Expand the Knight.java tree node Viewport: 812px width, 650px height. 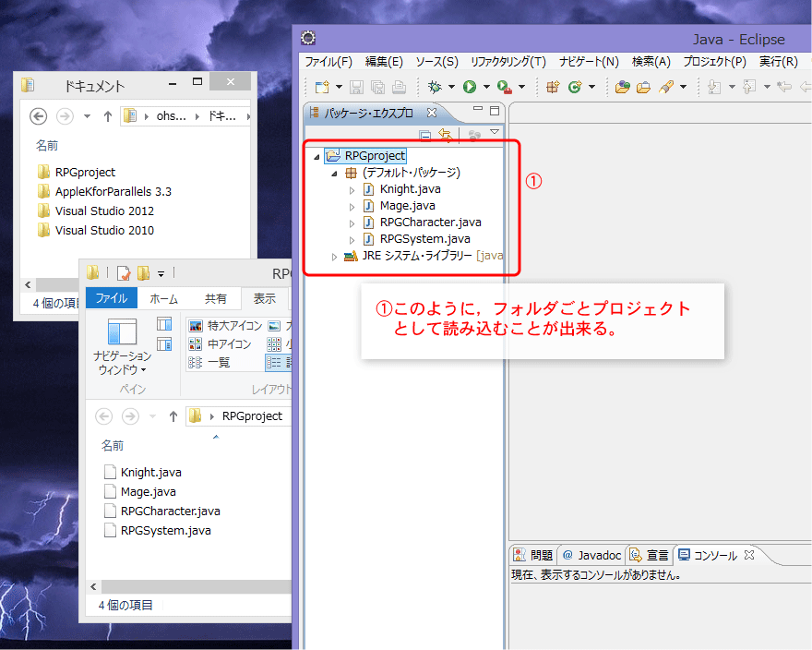[x=352, y=190]
